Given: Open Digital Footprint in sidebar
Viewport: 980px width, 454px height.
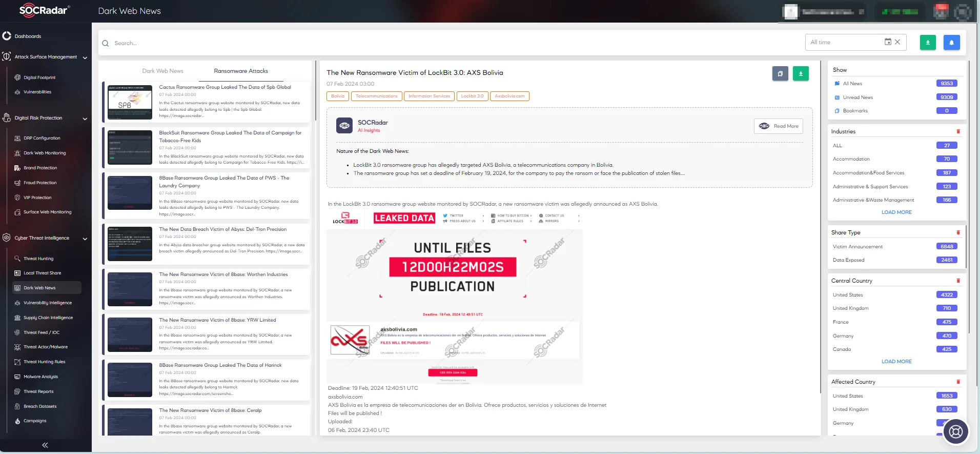Looking at the screenshot, I should tap(39, 77).
